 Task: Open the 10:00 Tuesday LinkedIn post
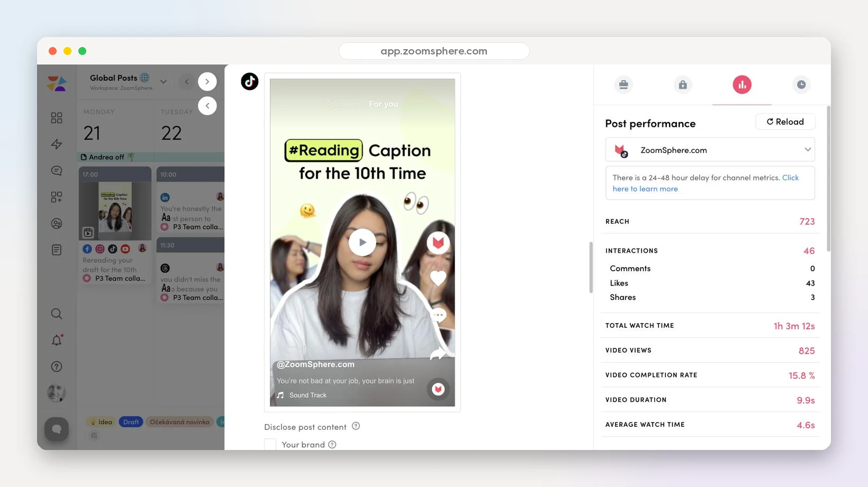[x=191, y=200]
